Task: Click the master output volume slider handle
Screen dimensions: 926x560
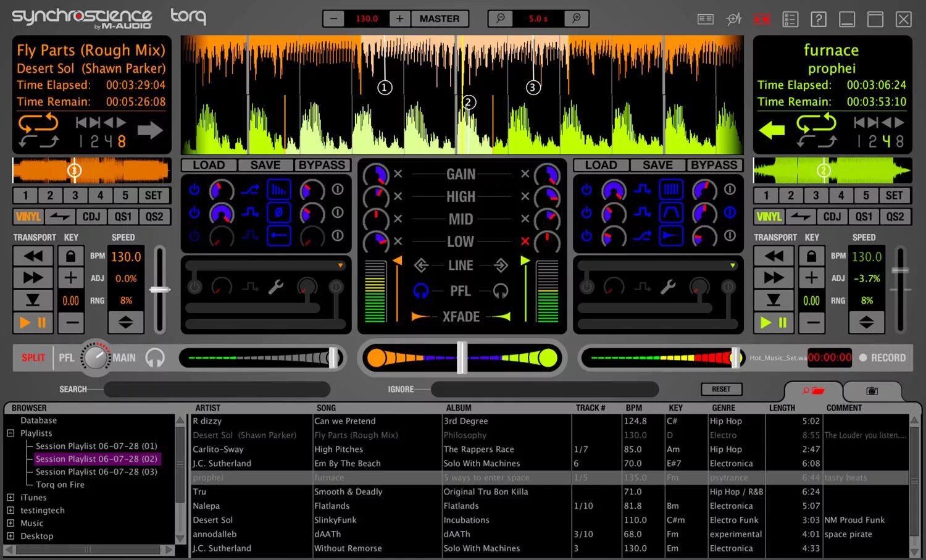Action: point(735,357)
